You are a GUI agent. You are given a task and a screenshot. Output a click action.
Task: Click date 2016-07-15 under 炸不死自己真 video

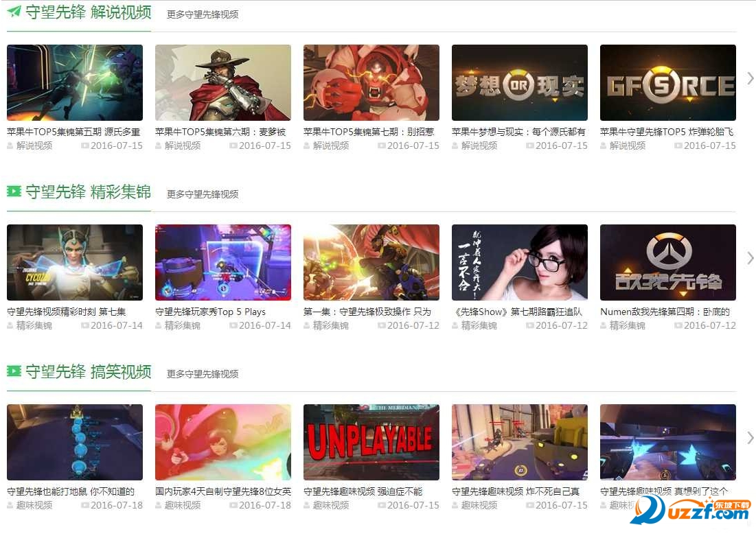click(x=562, y=504)
